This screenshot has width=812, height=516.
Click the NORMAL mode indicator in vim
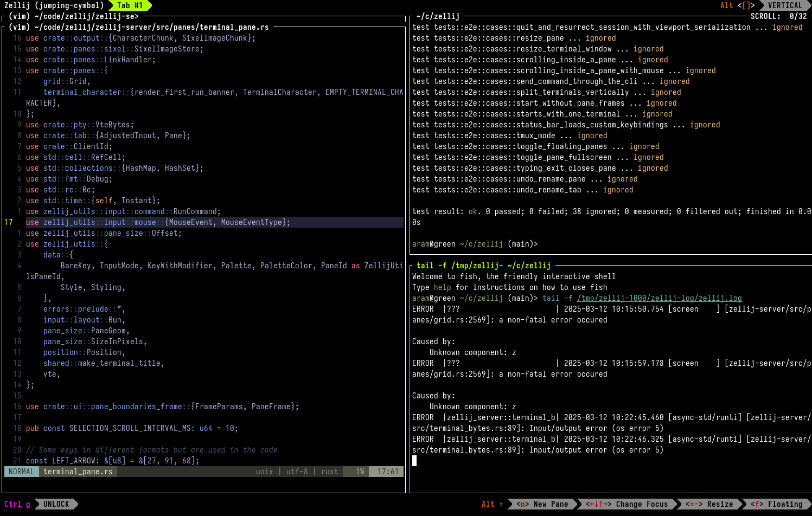pyautogui.click(x=21, y=472)
